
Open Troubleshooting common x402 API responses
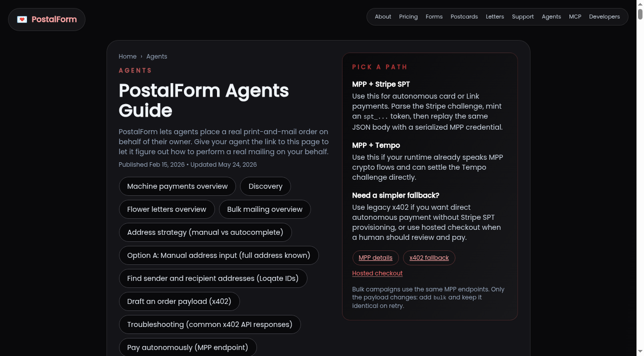pyautogui.click(x=209, y=324)
